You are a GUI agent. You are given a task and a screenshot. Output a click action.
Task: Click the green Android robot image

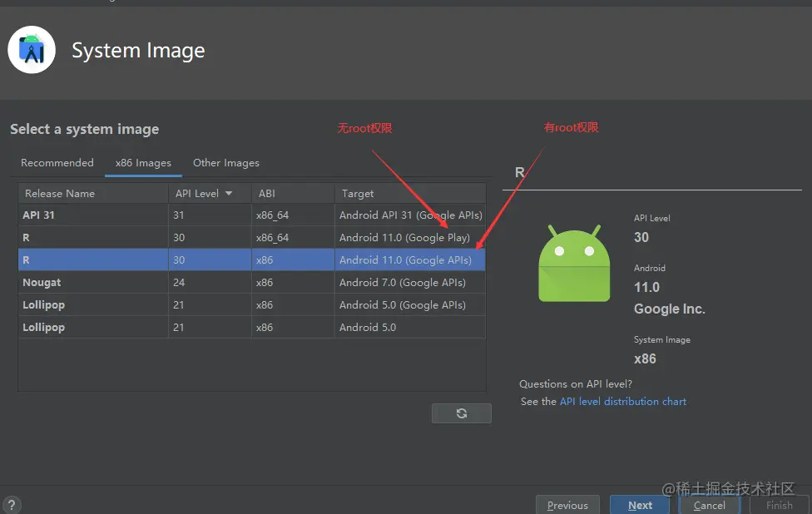[x=570, y=264]
